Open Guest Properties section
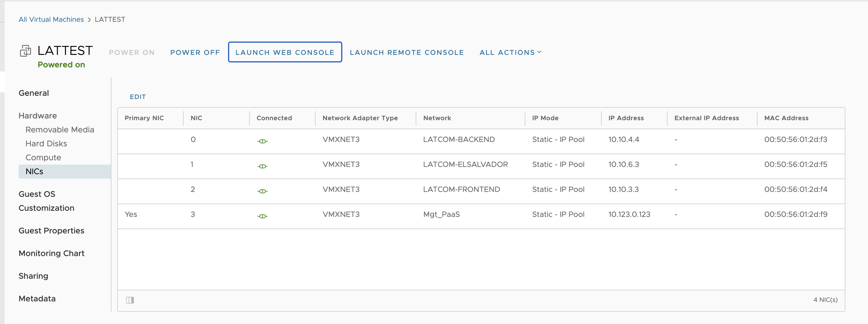The height and width of the screenshot is (324, 868). (52, 231)
